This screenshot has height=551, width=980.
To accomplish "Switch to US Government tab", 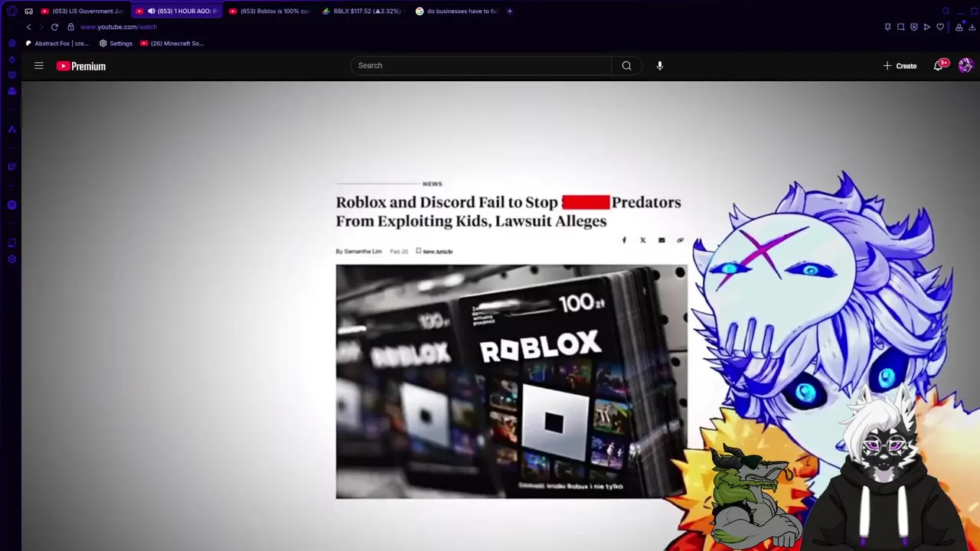I will pyautogui.click(x=83, y=11).
